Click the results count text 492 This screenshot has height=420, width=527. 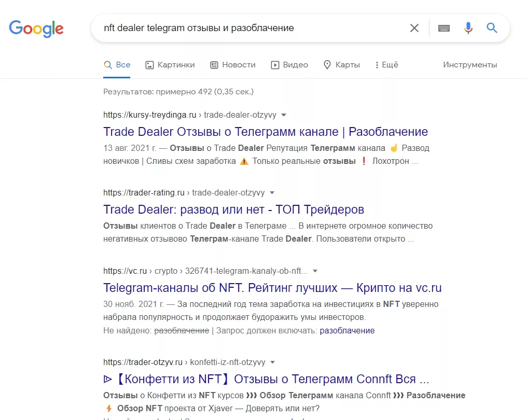pyautogui.click(x=178, y=92)
